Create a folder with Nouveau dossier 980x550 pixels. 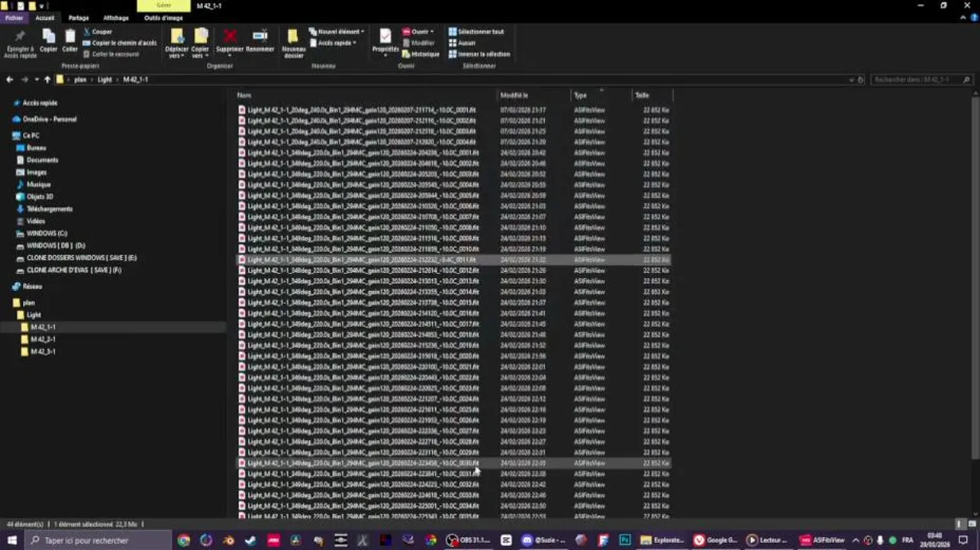(293, 44)
